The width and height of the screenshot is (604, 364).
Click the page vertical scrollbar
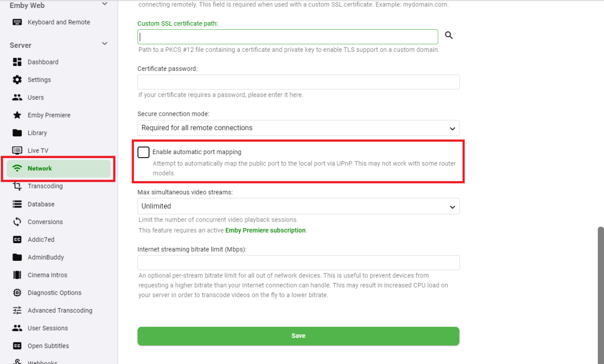(x=600, y=292)
